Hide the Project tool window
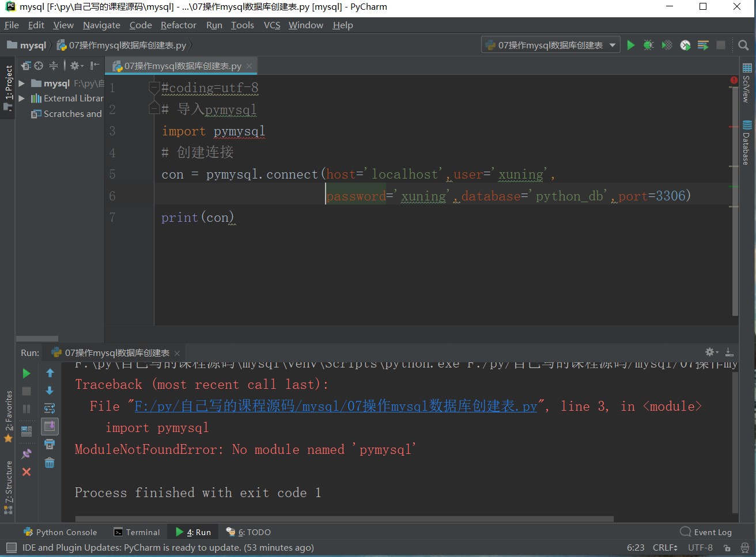Image resolution: width=756 pixels, height=557 pixels. pos(95,66)
